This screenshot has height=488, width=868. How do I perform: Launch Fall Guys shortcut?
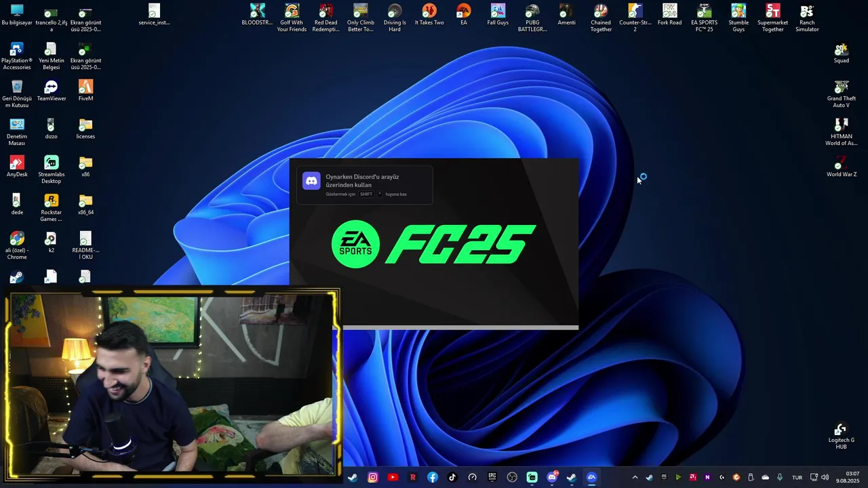click(498, 15)
